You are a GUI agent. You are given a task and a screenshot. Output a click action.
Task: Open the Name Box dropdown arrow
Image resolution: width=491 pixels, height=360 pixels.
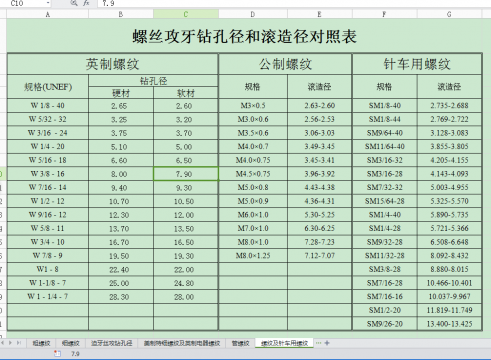(48, 3)
